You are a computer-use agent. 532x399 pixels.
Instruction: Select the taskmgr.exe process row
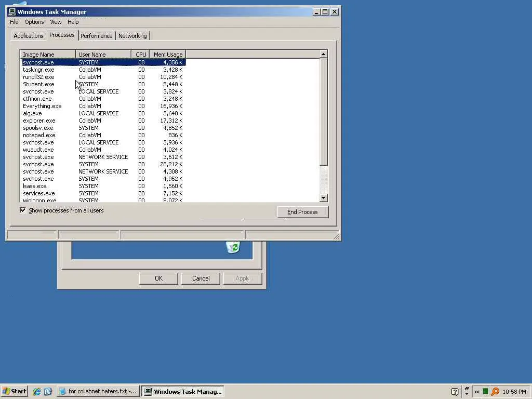[103, 70]
